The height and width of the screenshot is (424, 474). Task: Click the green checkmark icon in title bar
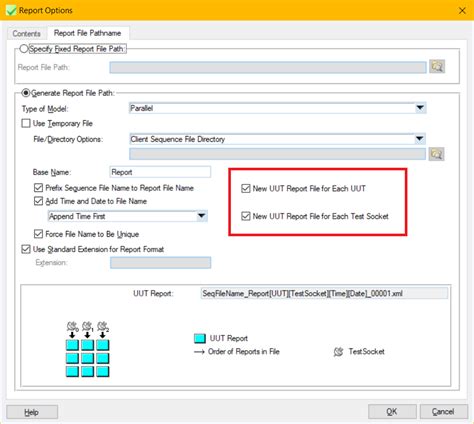(x=11, y=11)
